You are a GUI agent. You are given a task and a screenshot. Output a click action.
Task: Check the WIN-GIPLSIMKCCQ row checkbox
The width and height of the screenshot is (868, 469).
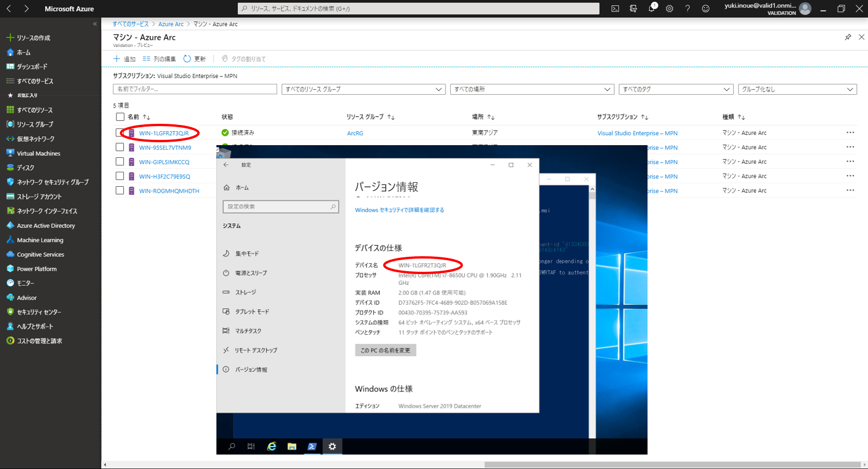(x=120, y=161)
